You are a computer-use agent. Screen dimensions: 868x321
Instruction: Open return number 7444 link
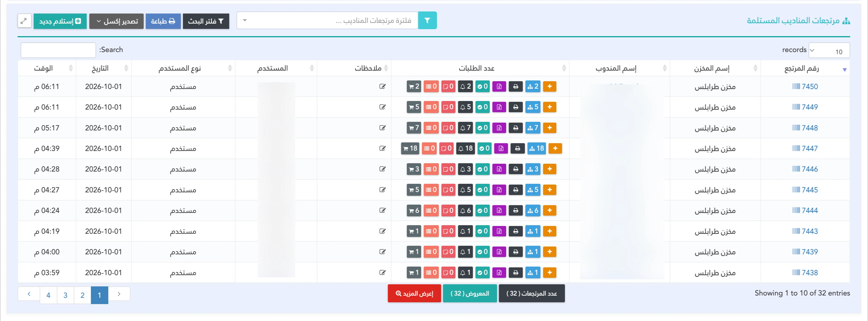[x=805, y=210]
